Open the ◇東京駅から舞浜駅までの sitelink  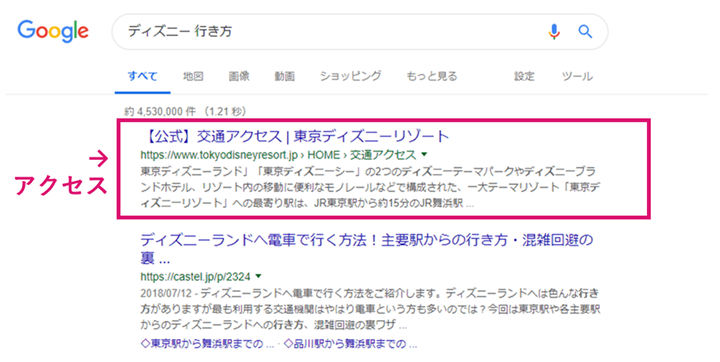click(x=207, y=344)
